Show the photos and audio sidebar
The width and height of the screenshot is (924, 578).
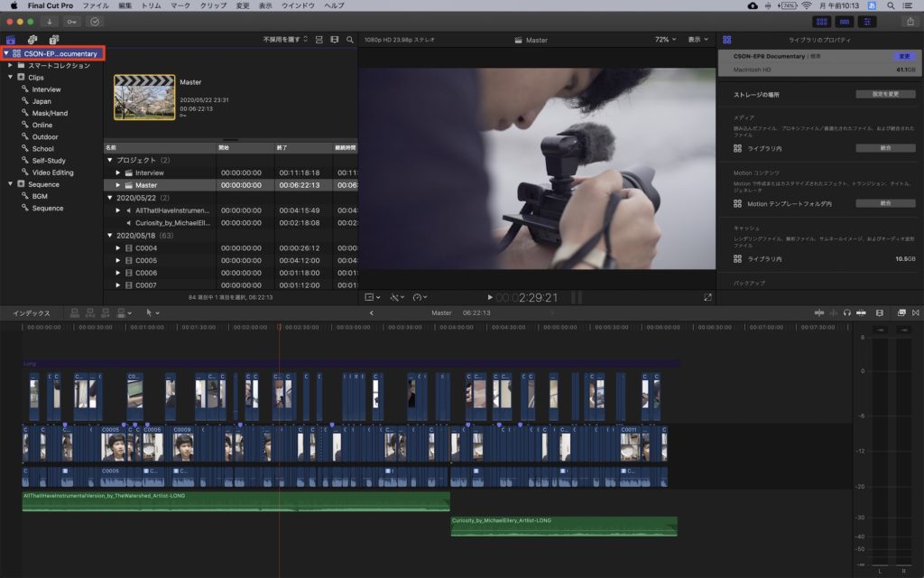point(32,40)
